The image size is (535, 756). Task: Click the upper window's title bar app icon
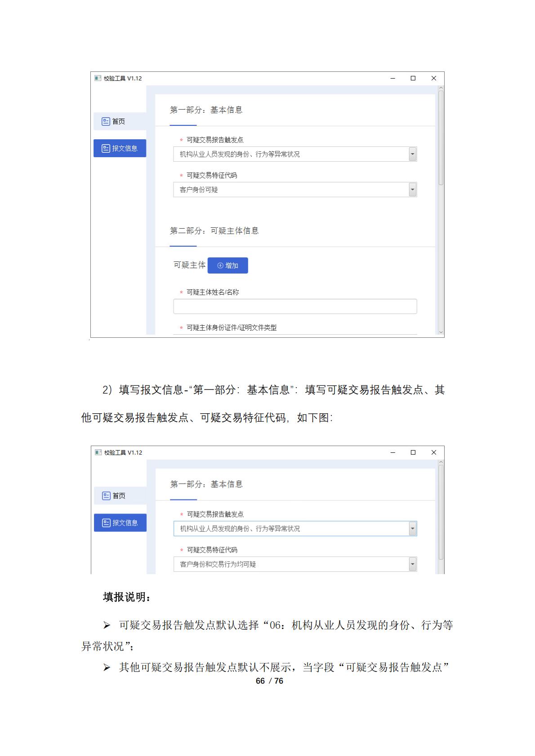click(98, 78)
